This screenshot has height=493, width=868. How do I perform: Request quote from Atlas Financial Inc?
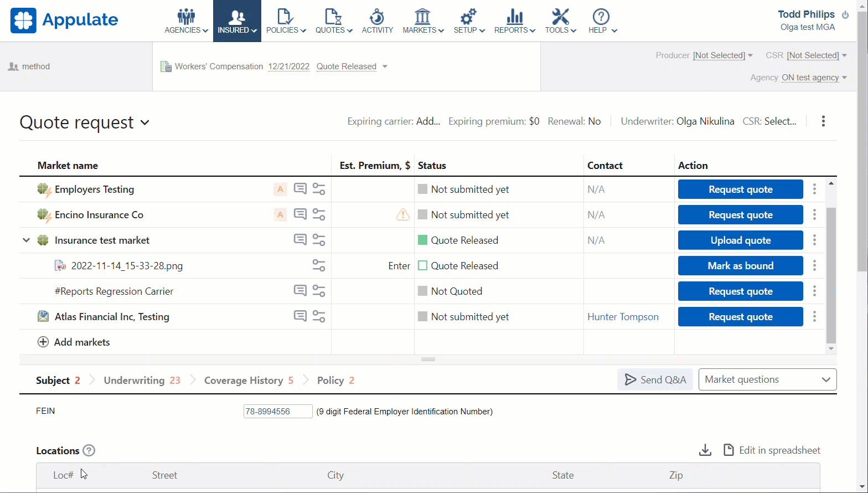741,317
